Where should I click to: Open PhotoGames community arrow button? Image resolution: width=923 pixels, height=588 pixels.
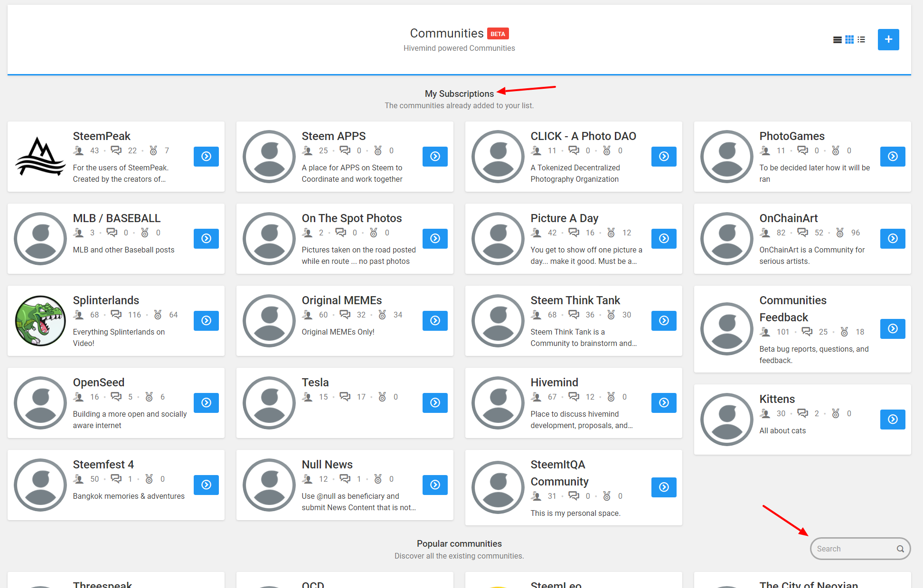[x=893, y=157]
